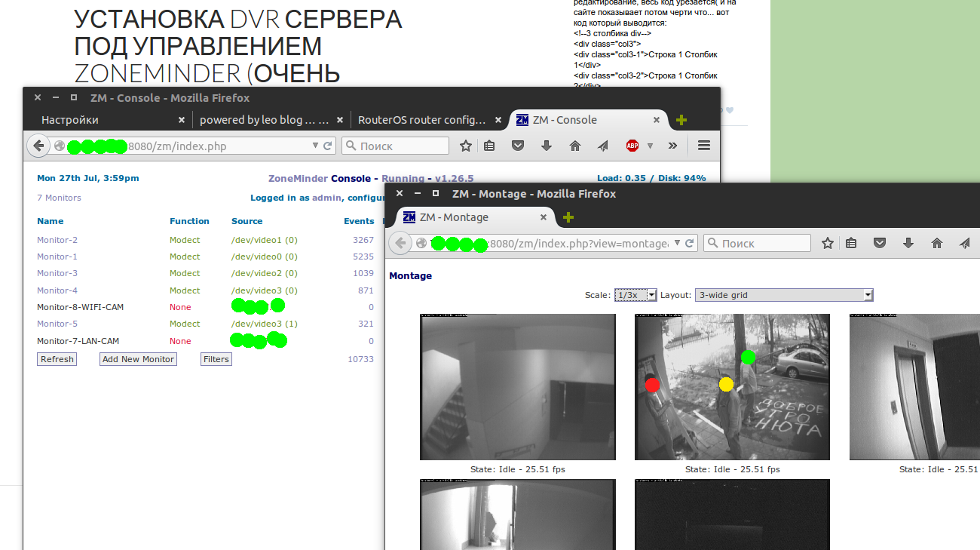Focus the Montage window search field
Screen dimensions: 980x550
click(x=757, y=243)
